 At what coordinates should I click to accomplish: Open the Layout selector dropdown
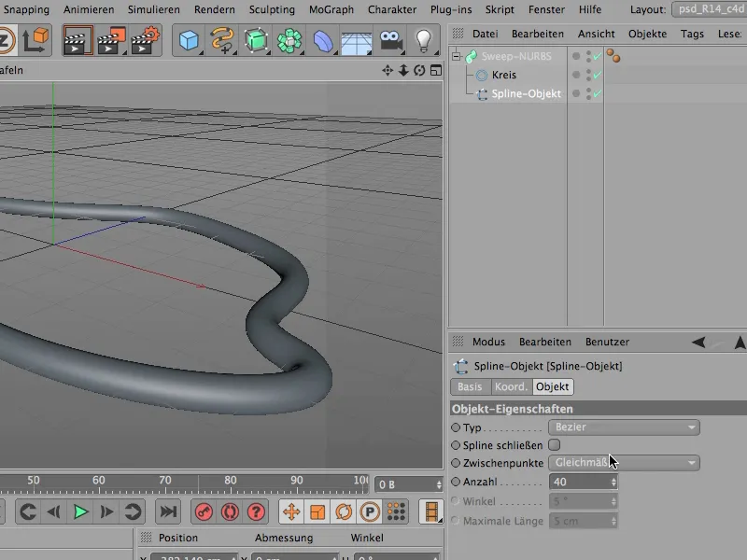tap(710, 9)
